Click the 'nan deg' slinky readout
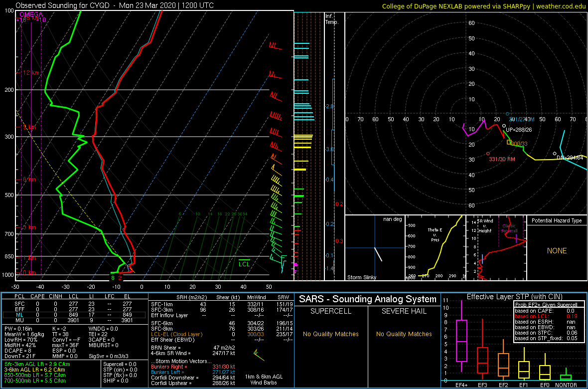588x389 pixels. coord(392,219)
